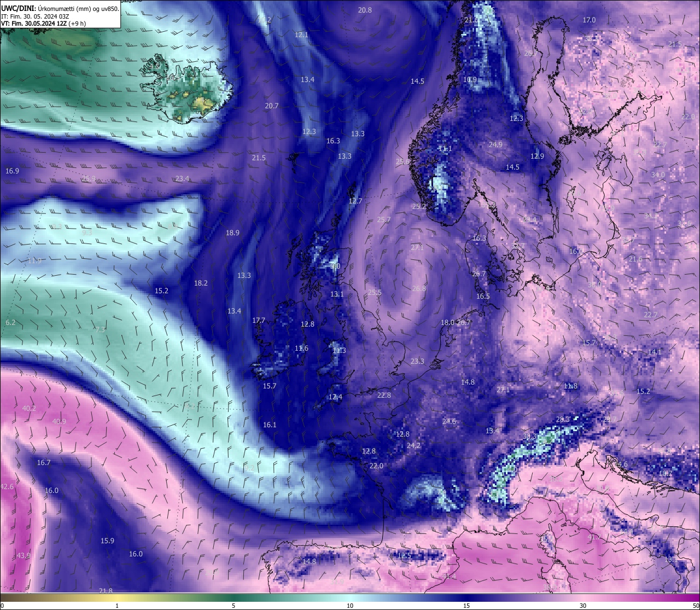Click the '16.5' value over Denmark

(x=483, y=297)
